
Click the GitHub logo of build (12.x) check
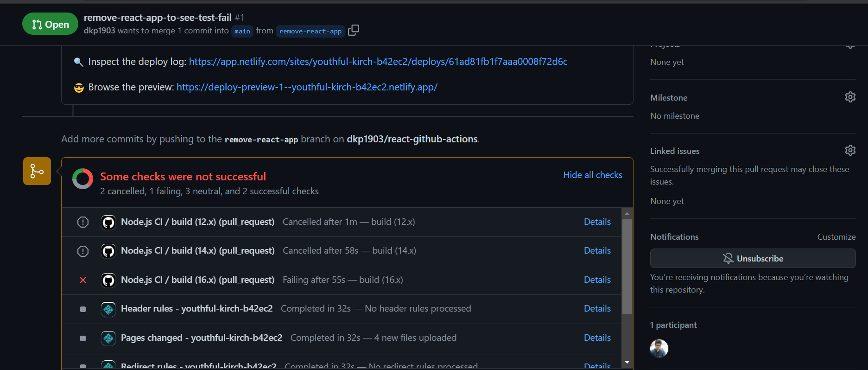click(108, 222)
